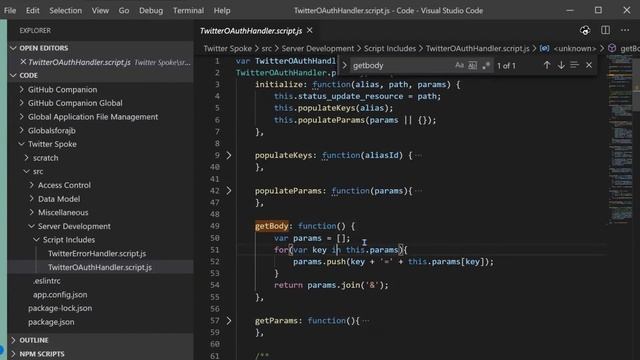
Task: Toggle Match Case in find widget
Action: [x=459, y=65]
